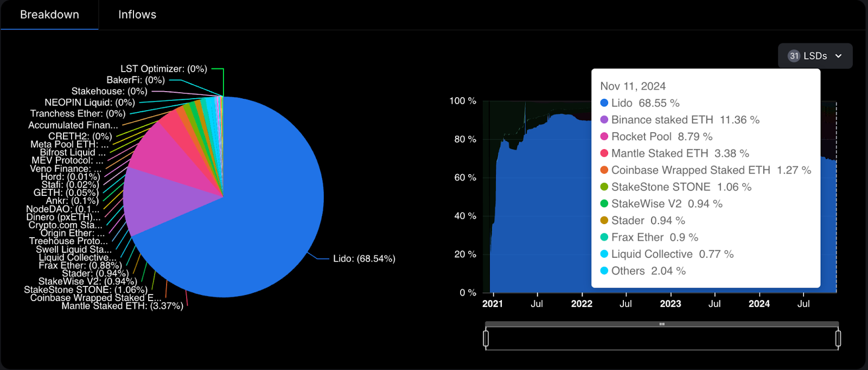Click the gold Stader tooltip dot
The height and width of the screenshot is (370, 868).
[604, 220]
